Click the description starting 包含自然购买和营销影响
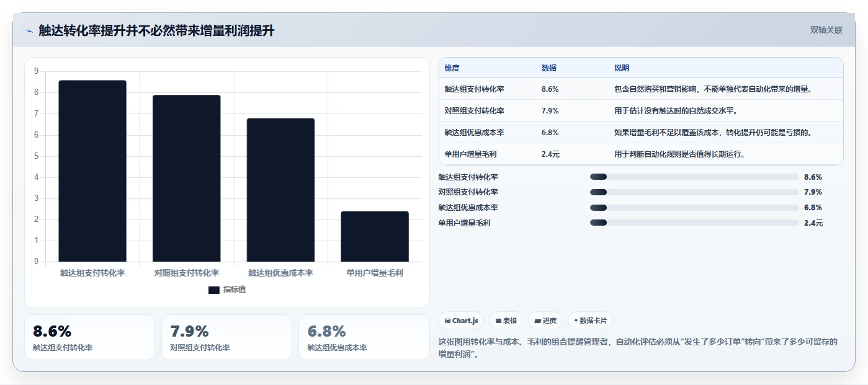This screenshot has height=385, width=868. [714, 89]
